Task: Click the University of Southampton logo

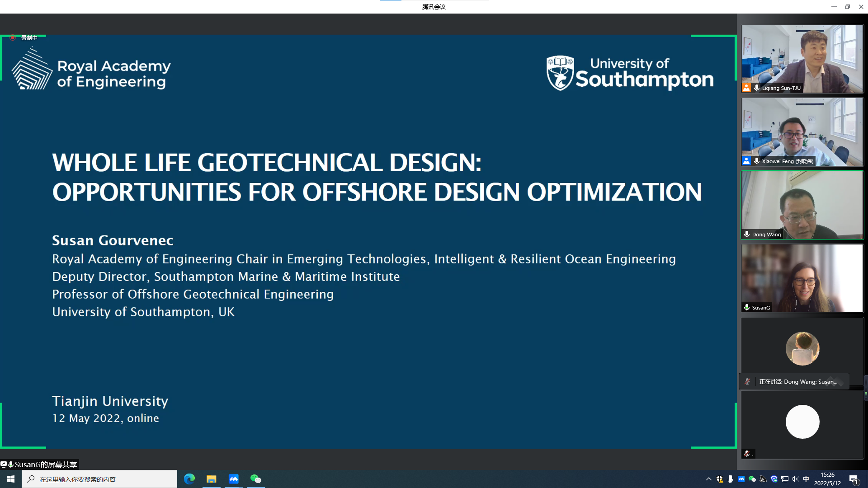Action: point(630,73)
